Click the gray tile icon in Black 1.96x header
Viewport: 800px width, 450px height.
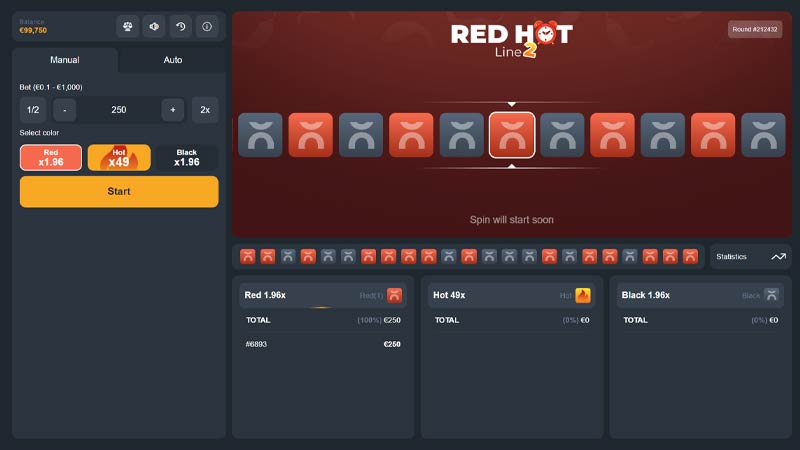coord(771,295)
